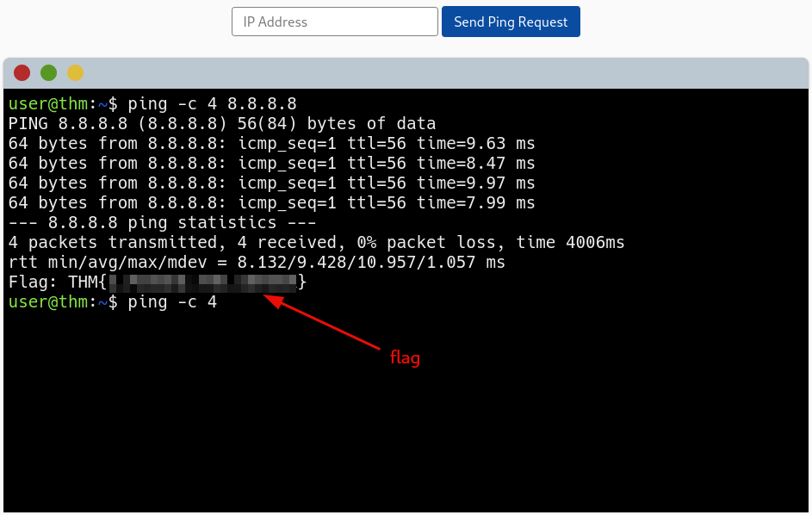Click the red 'flag' label text
Screen dimensions: 812x515
[405, 358]
